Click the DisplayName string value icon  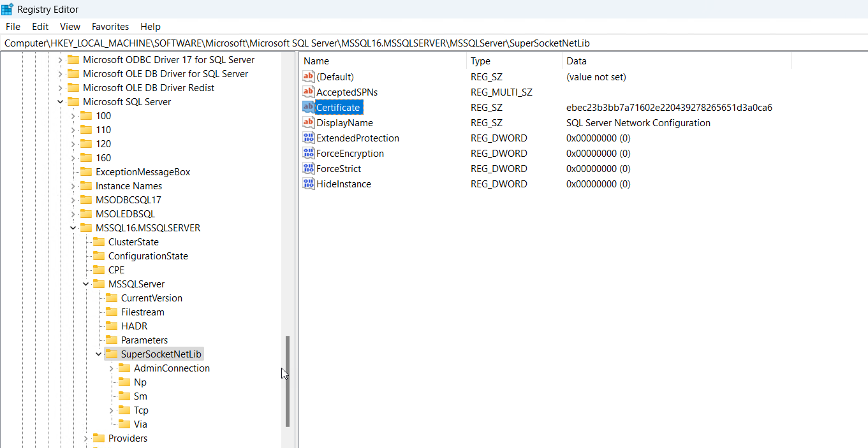[309, 122]
